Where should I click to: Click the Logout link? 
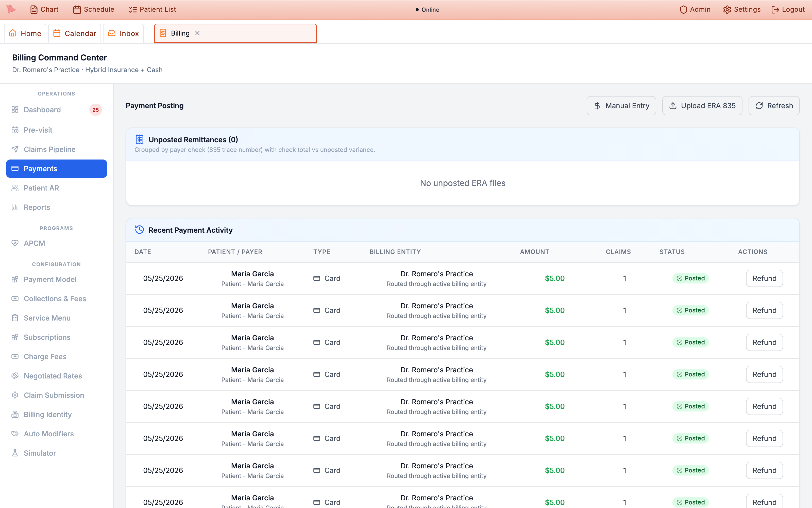tap(788, 9)
